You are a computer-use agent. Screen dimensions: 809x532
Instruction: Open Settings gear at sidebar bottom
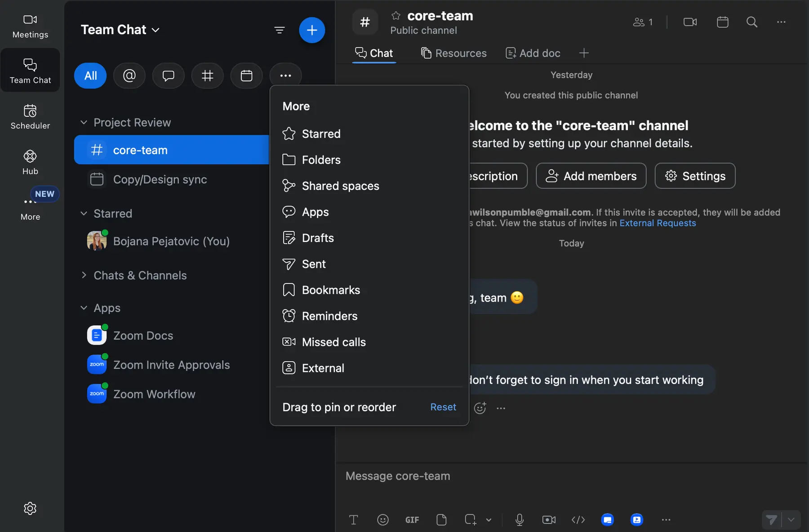coord(30,508)
